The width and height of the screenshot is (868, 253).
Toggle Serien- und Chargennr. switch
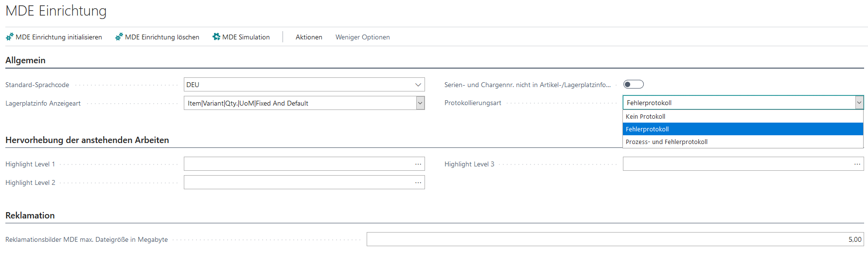click(x=633, y=85)
